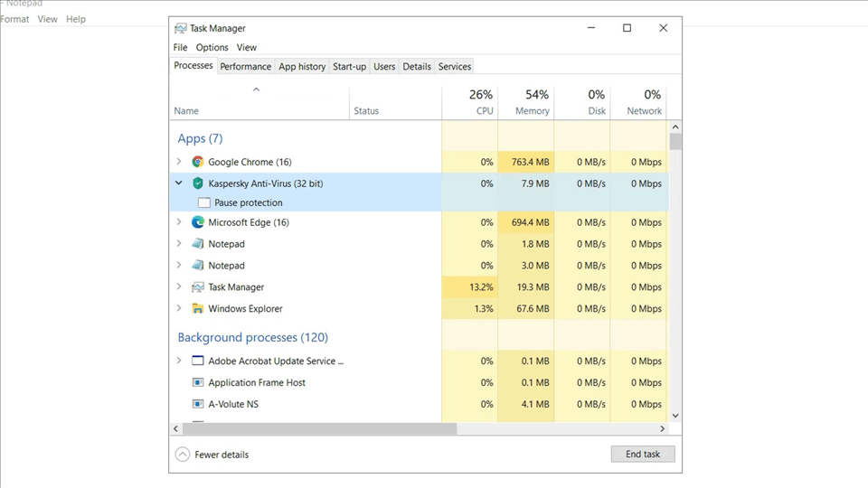Open the Options menu
The height and width of the screenshot is (488, 868).
212,48
